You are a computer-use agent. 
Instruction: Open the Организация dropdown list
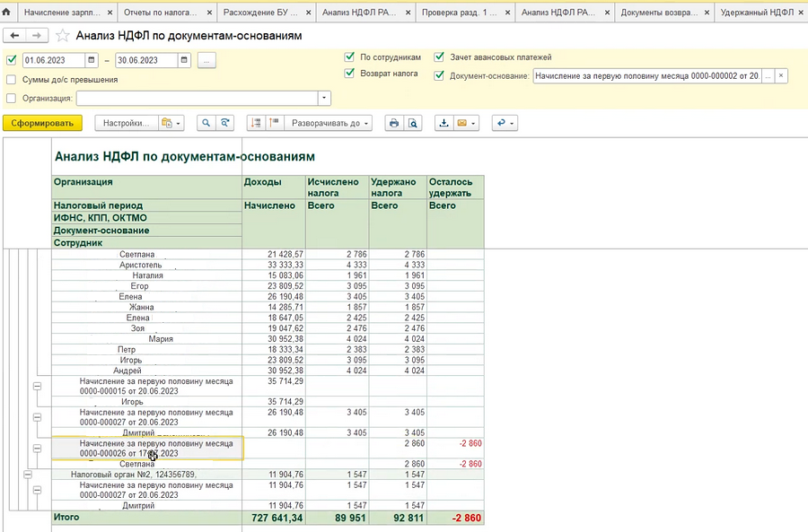pyautogui.click(x=324, y=98)
